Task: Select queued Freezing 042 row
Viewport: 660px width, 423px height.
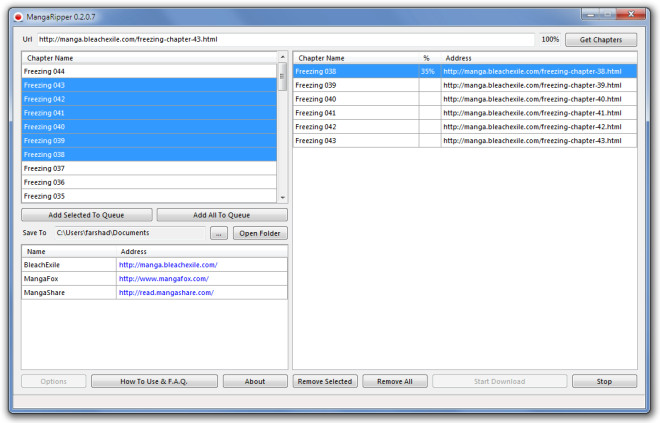Action: 465,127
